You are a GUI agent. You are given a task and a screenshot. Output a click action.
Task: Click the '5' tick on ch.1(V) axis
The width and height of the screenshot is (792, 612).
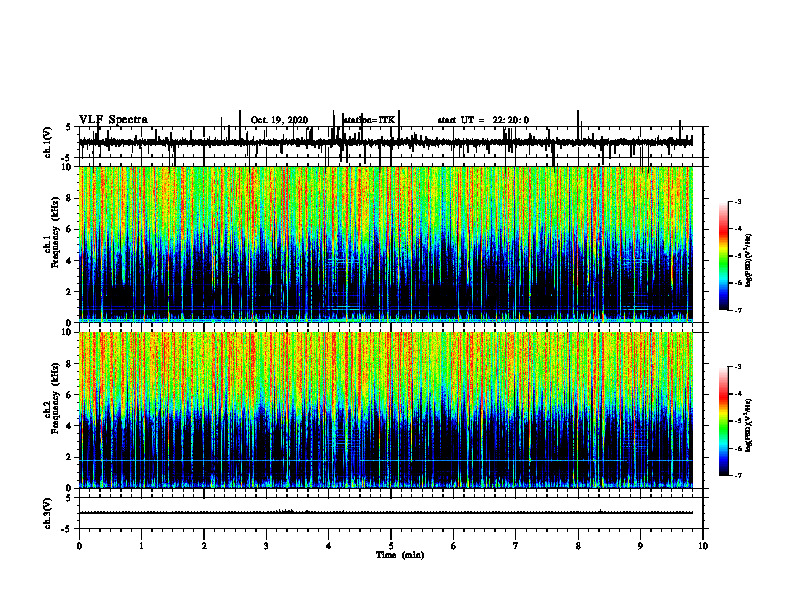pos(70,128)
